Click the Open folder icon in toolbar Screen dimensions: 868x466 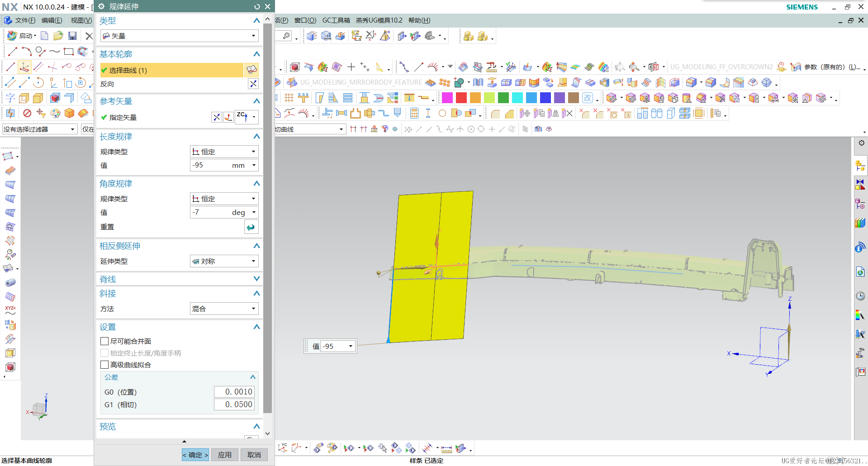click(58, 36)
